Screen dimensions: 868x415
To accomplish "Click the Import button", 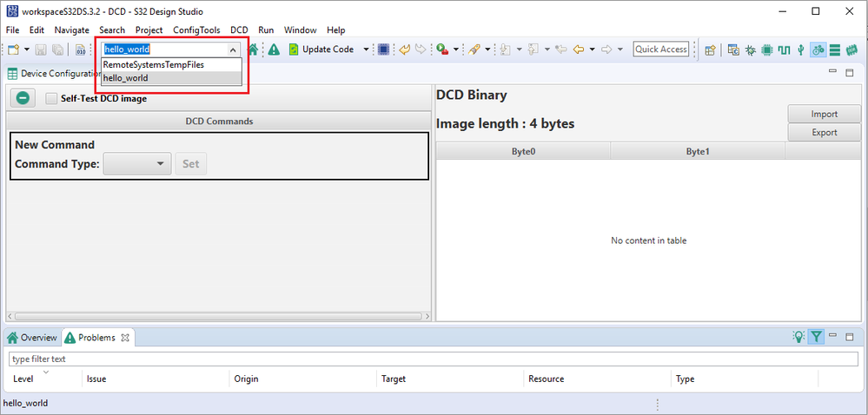I will pos(825,114).
